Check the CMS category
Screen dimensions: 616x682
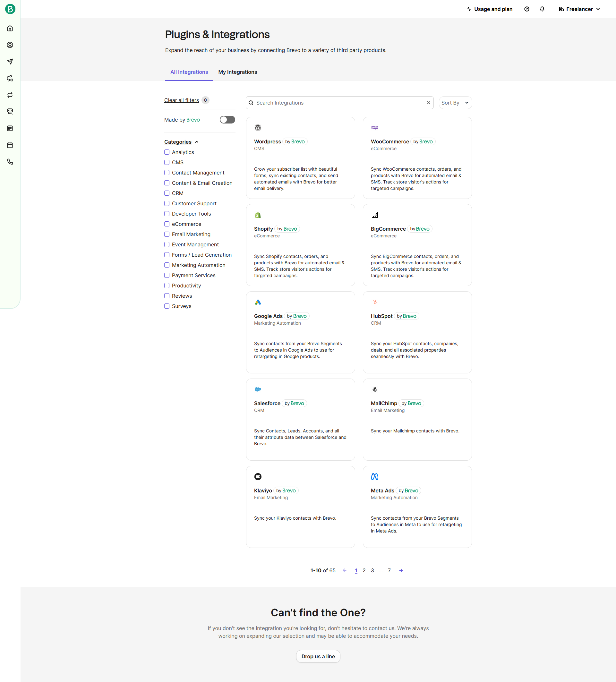pyautogui.click(x=167, y=162)
